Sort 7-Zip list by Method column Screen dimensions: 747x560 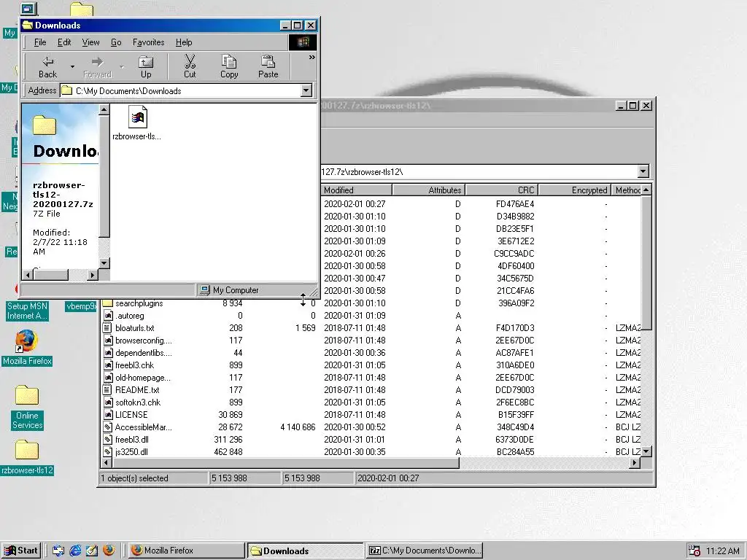[627, 190]
